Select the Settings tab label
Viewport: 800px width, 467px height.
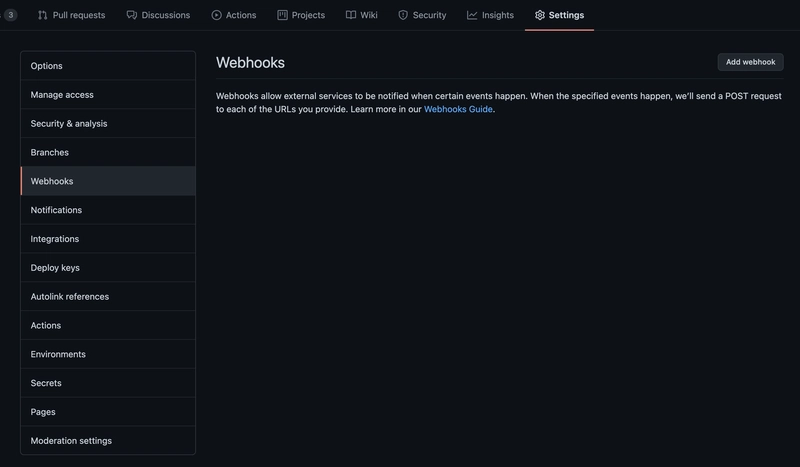(566, 15)
